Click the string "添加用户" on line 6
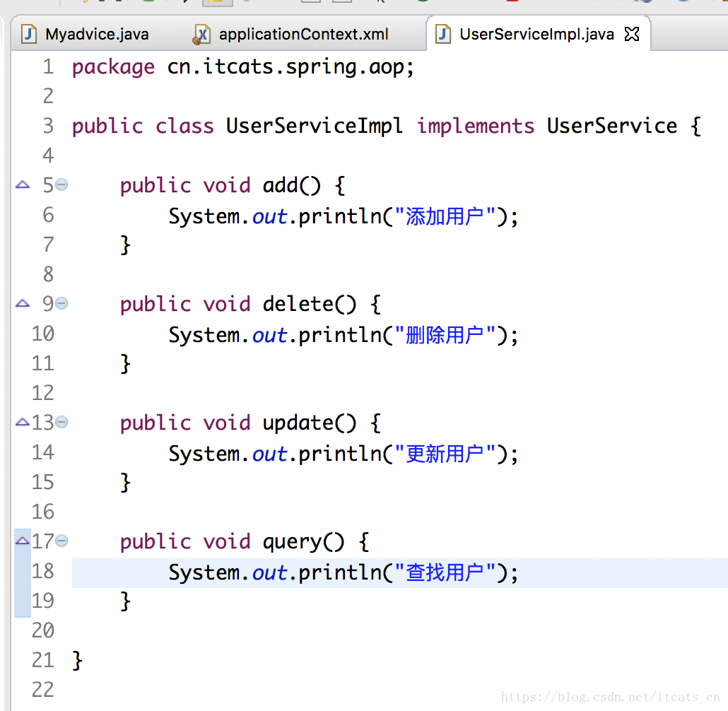The width and height of the screenshot is (728, 711). pyautogui.click(x=445, y=216)
